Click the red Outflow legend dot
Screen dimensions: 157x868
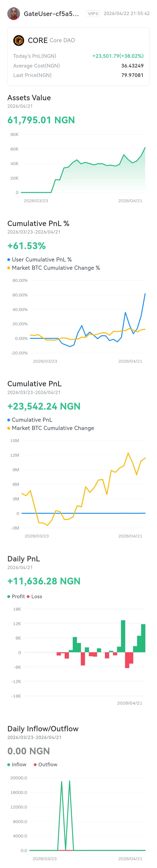35,765
